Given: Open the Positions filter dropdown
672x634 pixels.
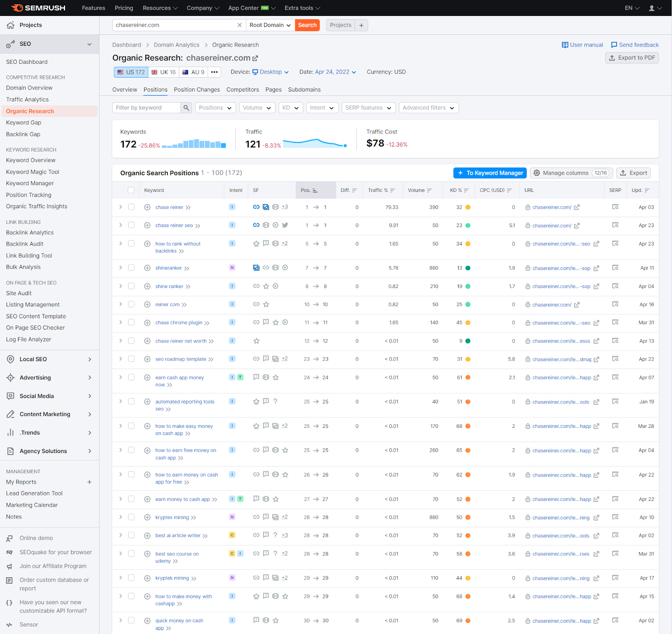Looking at the screenshot, I should [x=215, y=108].
